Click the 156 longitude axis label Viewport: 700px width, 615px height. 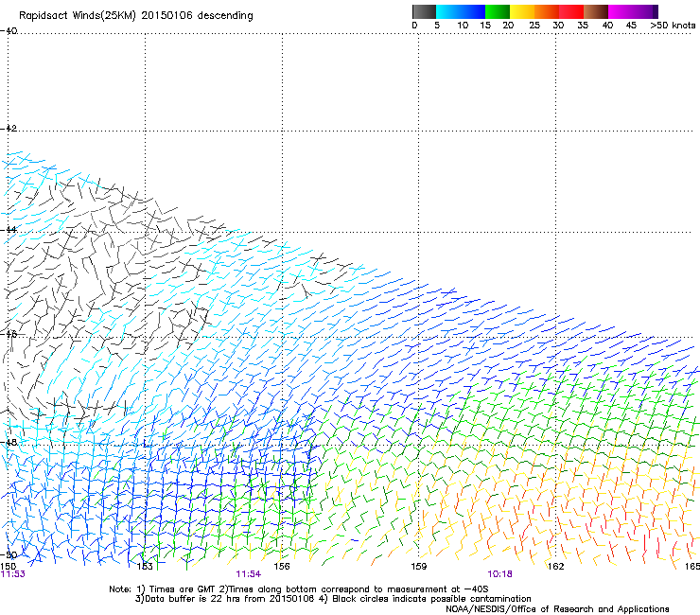(282, 567)
